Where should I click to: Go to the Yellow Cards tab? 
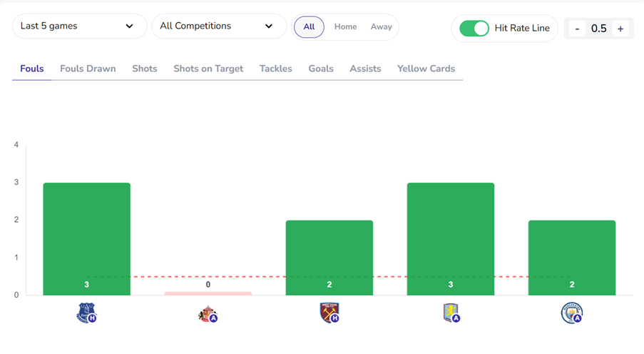[426, 69]
